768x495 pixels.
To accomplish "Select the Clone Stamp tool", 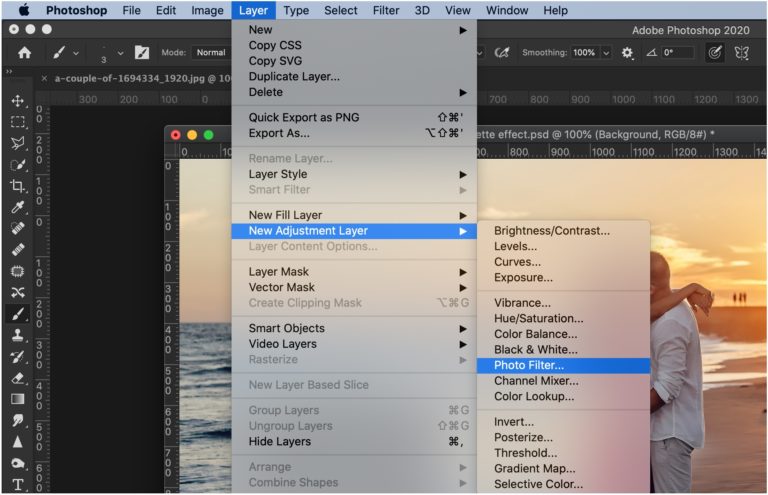I will point(18,335).
